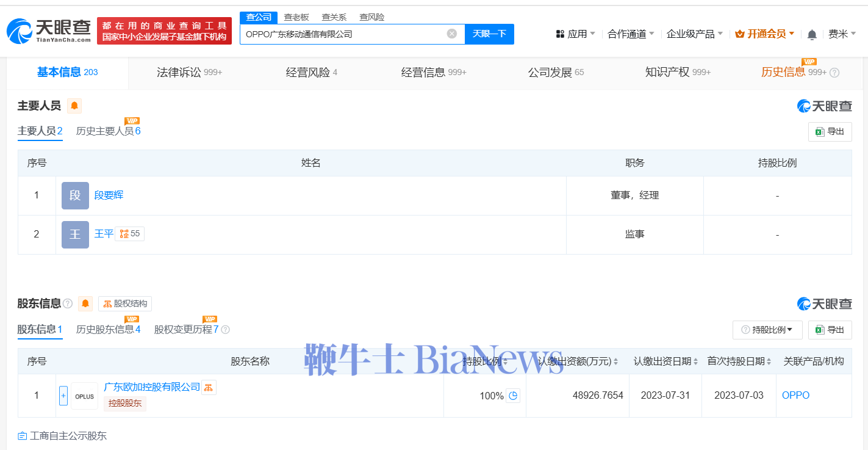Open the 费米 user account menu
Screen dimensions: 868x450
(842, 34)
